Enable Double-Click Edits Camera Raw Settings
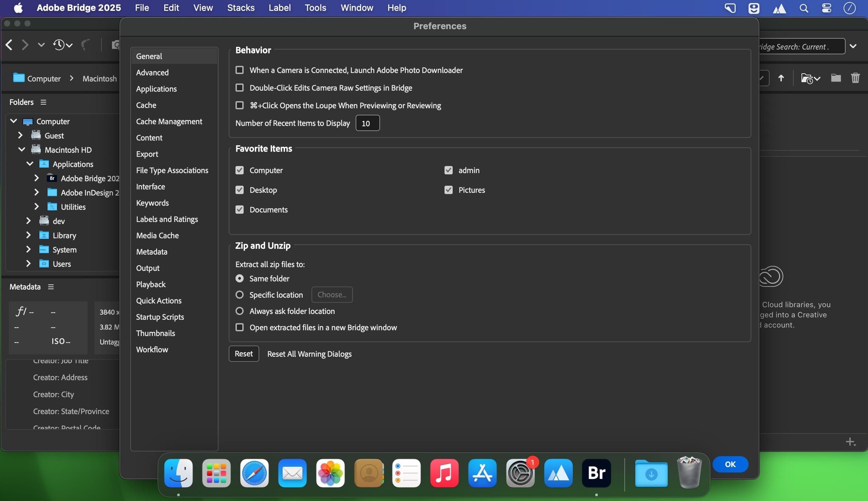This screenshot has height=501, width=868. [x=239, y=87]
